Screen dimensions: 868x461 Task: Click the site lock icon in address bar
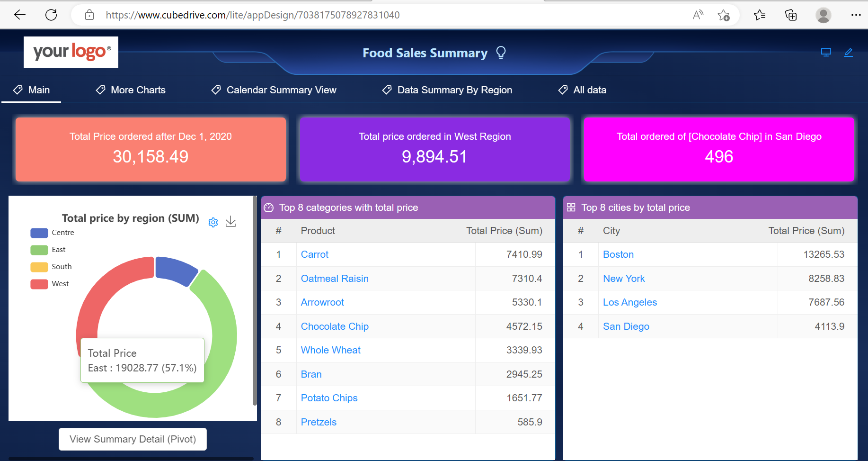(89, 15)
